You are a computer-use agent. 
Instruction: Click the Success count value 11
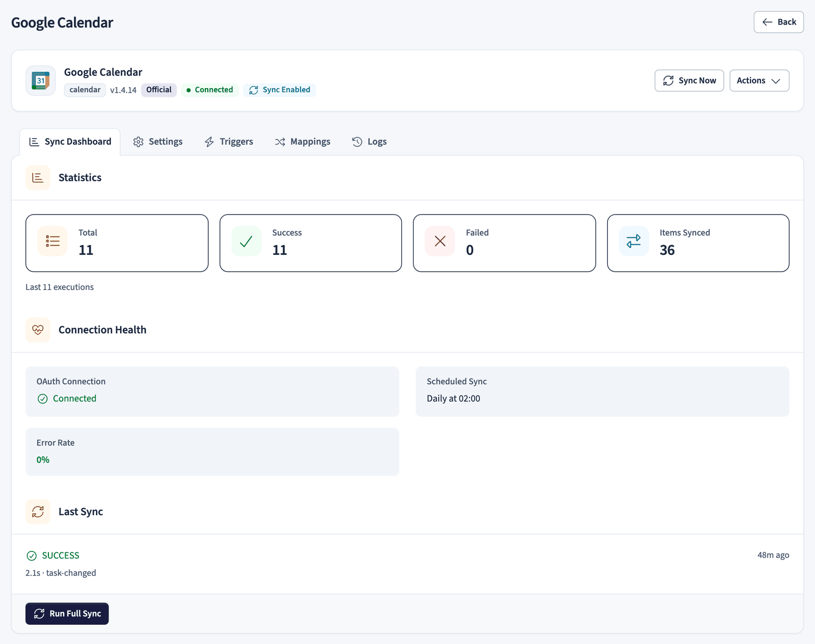click(x=280, y=250)
